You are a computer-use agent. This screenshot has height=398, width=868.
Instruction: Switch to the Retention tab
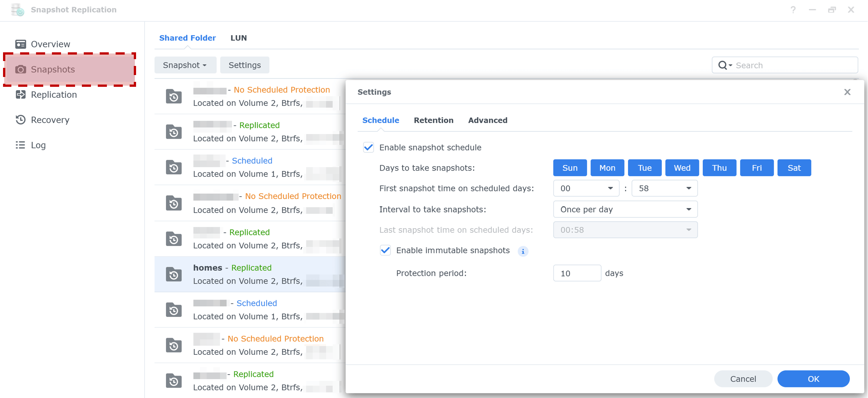434,120
